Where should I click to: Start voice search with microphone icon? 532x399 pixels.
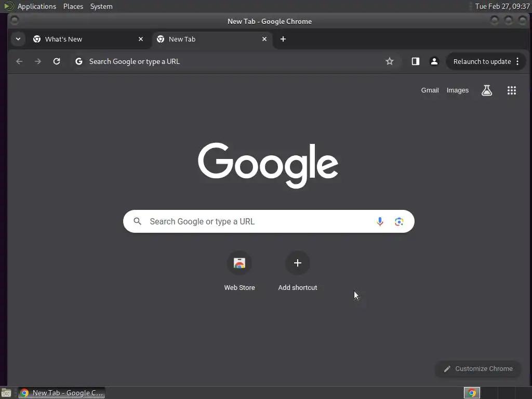click(x=380, y=221)
